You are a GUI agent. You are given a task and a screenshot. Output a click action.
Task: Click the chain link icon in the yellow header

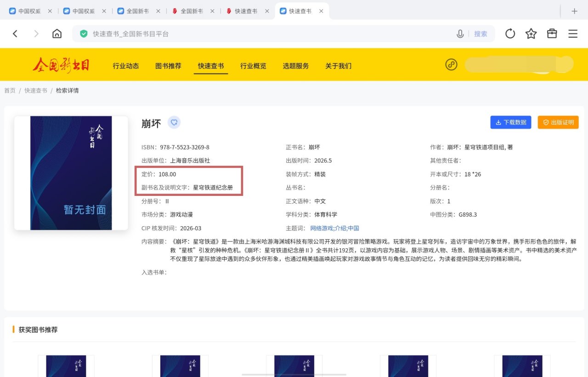(x=451, y=65)
